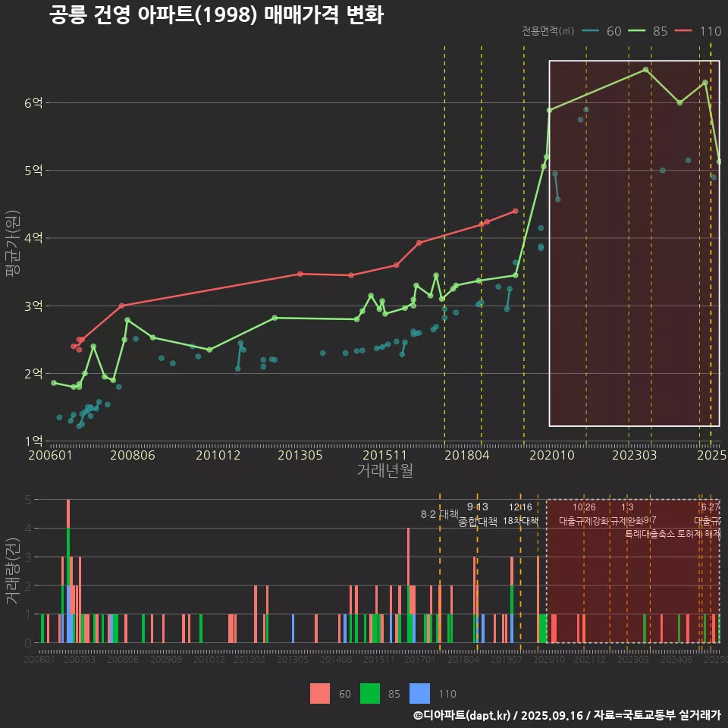Screen dimensions: 728x728
Task: Click the '대출규제강화' policy annotation
Action: pos(584,521)
